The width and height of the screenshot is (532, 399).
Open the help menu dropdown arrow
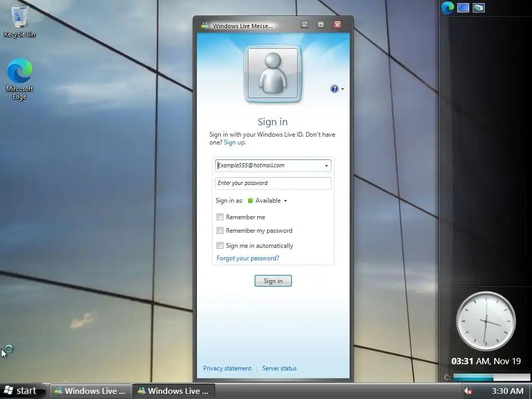coord(342,89)
